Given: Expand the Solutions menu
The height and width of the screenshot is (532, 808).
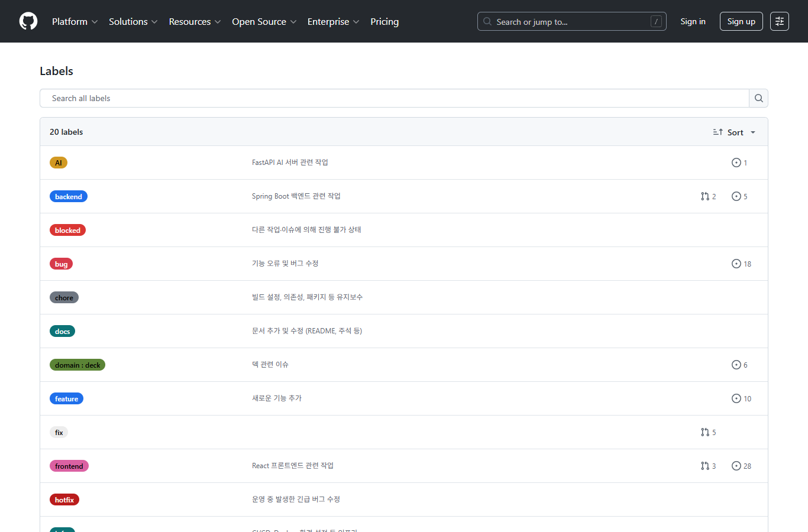Looking at the screenshot, I should click(x=133, y=21).
